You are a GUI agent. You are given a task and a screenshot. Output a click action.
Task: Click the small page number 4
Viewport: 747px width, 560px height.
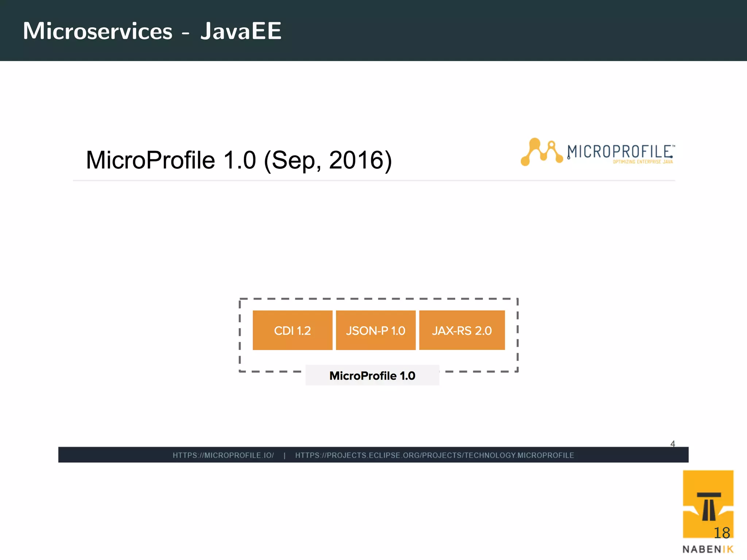tap(673, 444)
